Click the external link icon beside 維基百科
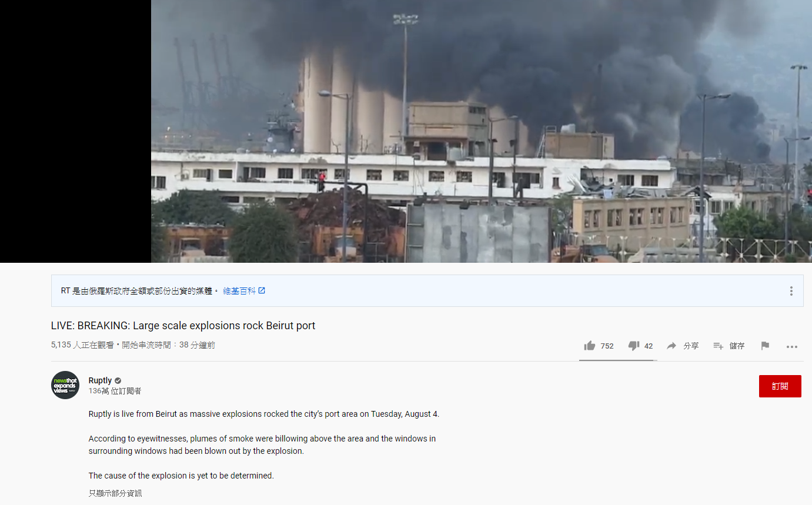812x505 pixels. point(262,290)
